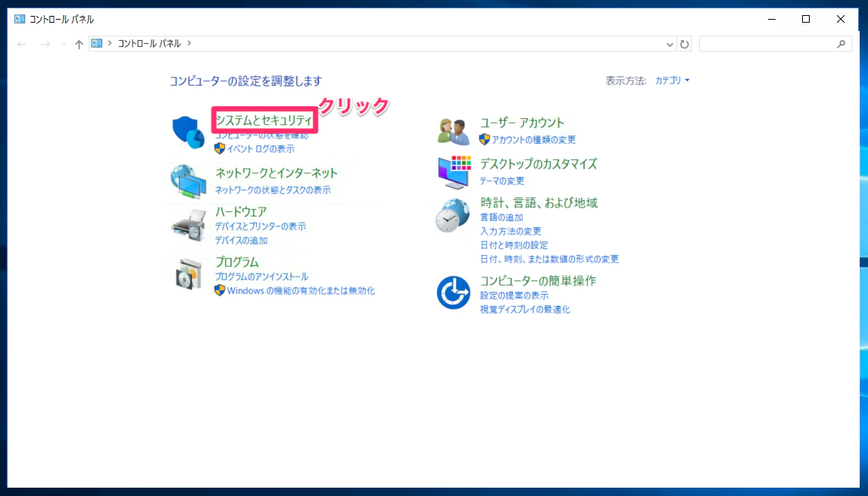Open the Programs disc box icon
The image size is (868, 496).
click(x=188, y=273)
